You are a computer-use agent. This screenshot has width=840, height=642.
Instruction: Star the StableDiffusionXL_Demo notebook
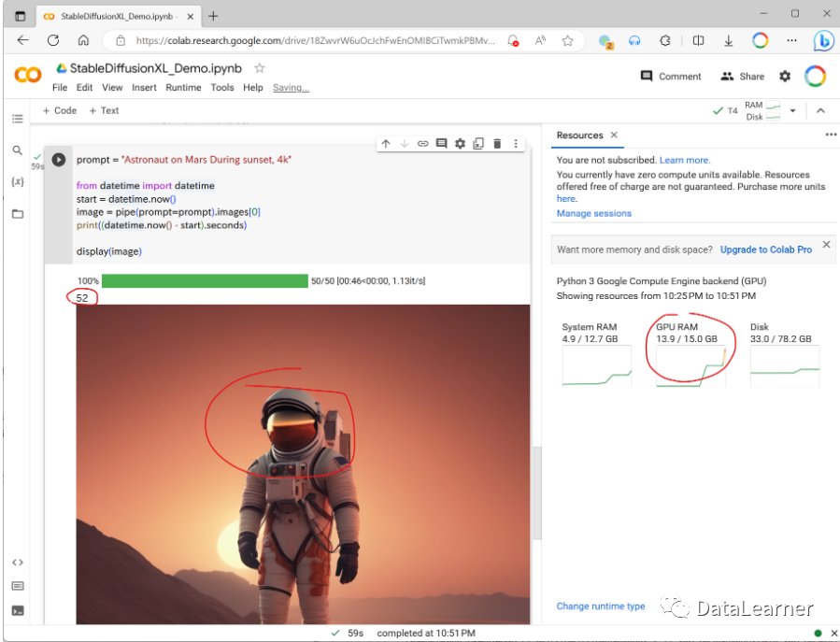click(260, 68)
